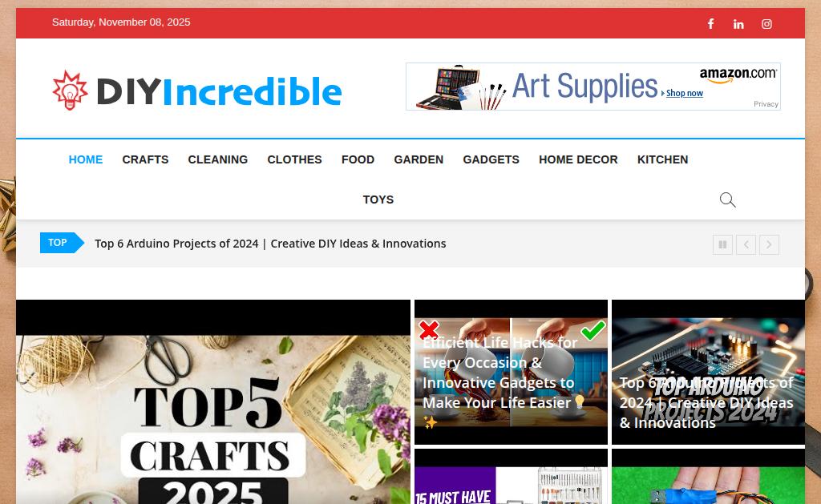
Task: Open the Facebook social icon
Action: click(x=710, y=23)
